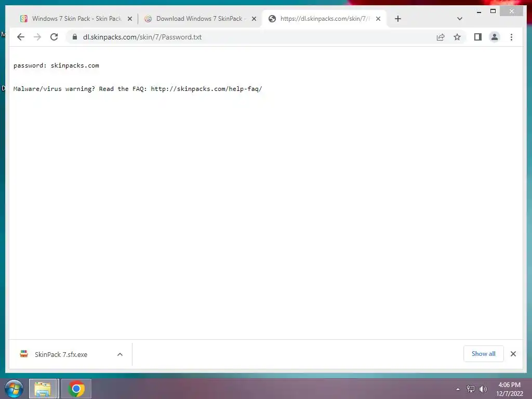Minimize the Chrome window
Viewport: 532px width, 399px height.
(479, 11)
